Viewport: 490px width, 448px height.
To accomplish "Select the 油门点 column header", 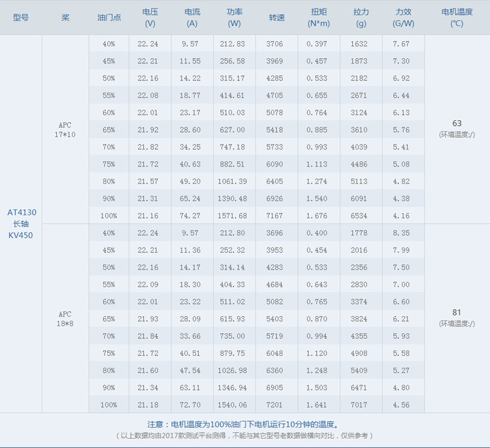I will [x=109, y=18].
